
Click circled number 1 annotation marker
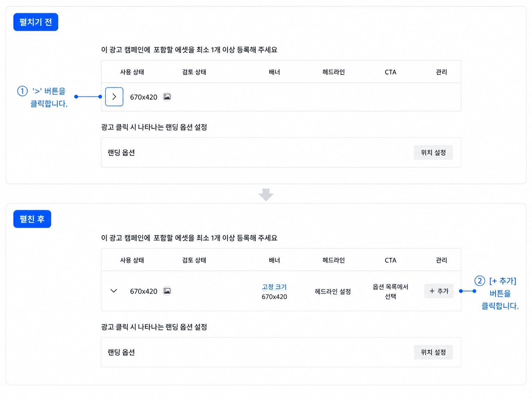pyautogui.click(x=22, y=91)
